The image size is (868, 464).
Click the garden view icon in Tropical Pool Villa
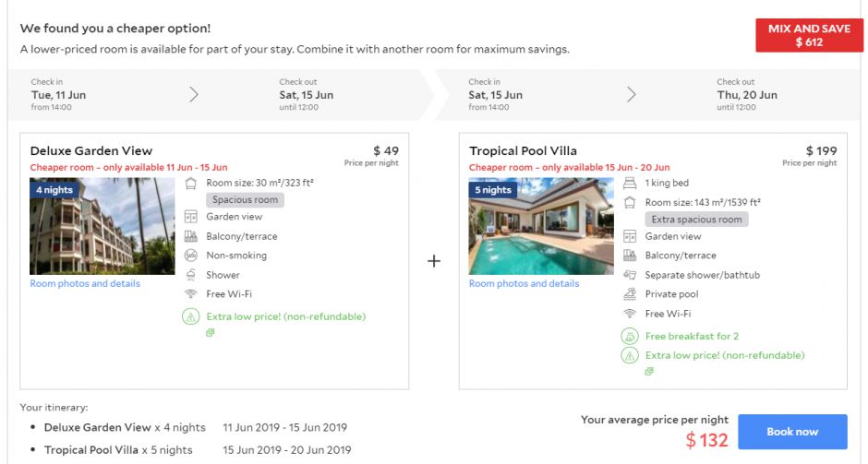630,236
